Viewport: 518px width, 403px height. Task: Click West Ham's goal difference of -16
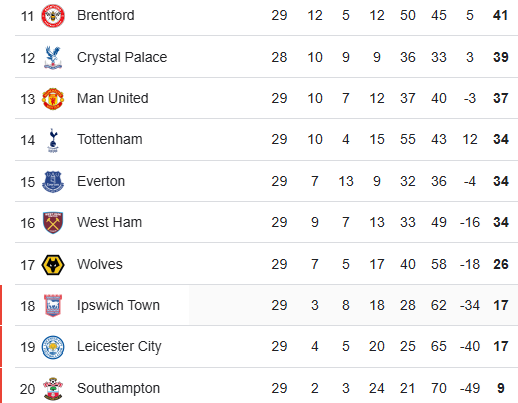click(x=470, y=222)
